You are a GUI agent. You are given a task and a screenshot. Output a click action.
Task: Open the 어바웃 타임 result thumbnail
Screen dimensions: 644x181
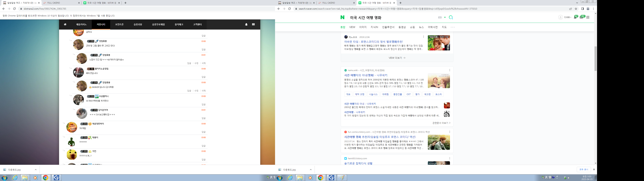pyautogui.click(x=439, y=43)
